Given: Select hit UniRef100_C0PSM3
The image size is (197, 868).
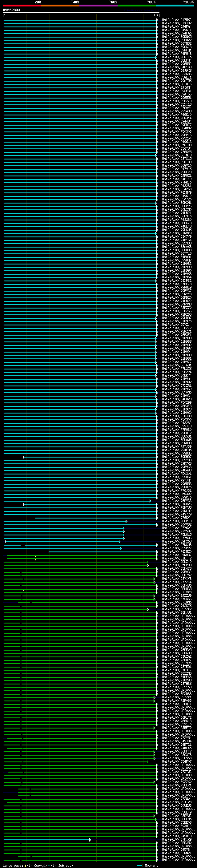Looking at the screenshot, I should pos(177,304).
